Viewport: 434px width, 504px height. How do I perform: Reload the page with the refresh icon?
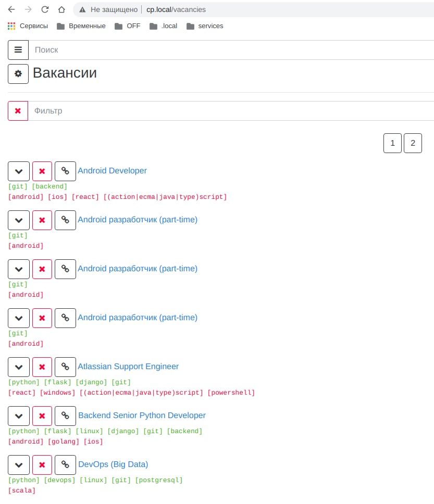[x=45, y=10]
